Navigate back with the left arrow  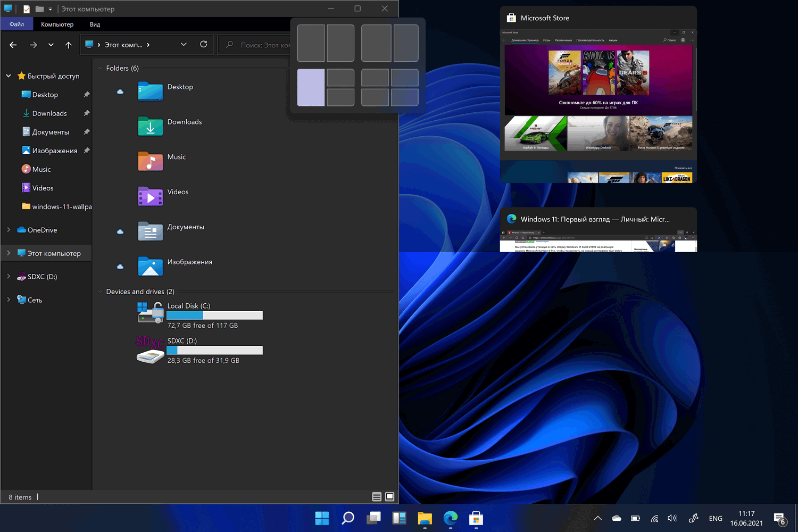pyautogui.click(x=13, y=45)
